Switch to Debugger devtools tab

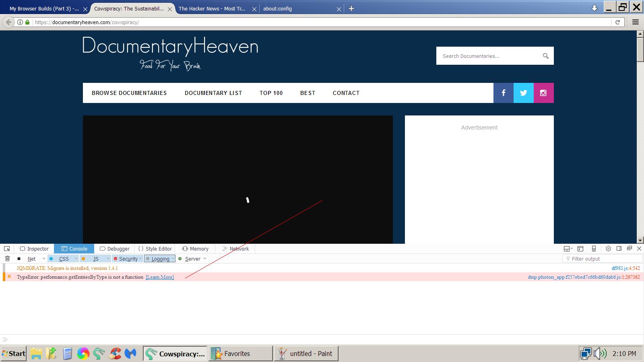(x=115, y=249)
